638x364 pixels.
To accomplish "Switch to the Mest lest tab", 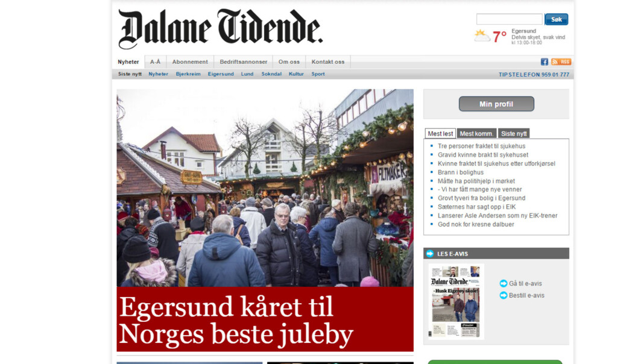I will [440, 133].
